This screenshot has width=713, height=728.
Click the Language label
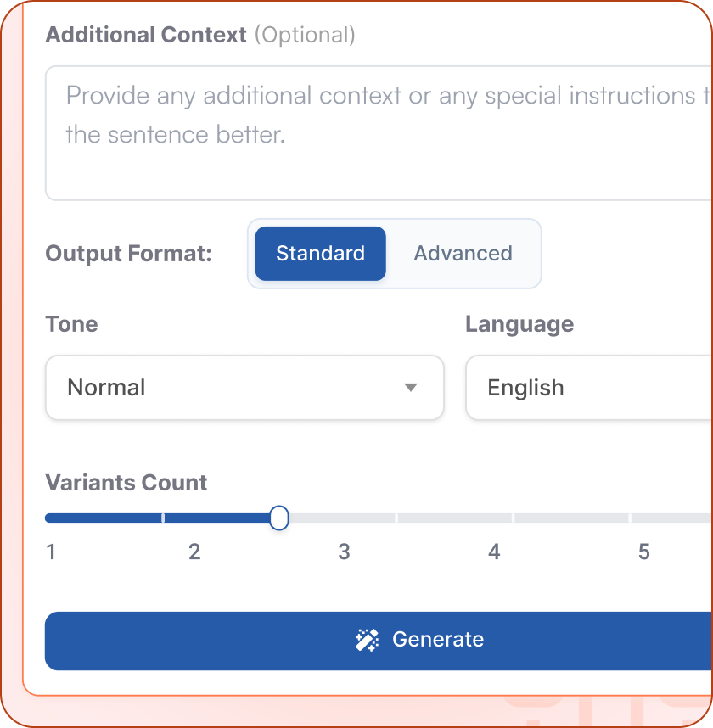point(519,324)
